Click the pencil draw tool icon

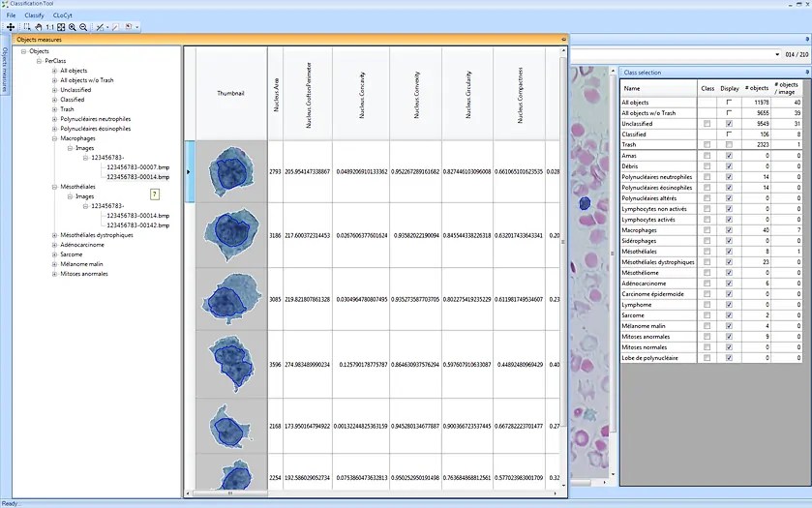tap(115, 27)
